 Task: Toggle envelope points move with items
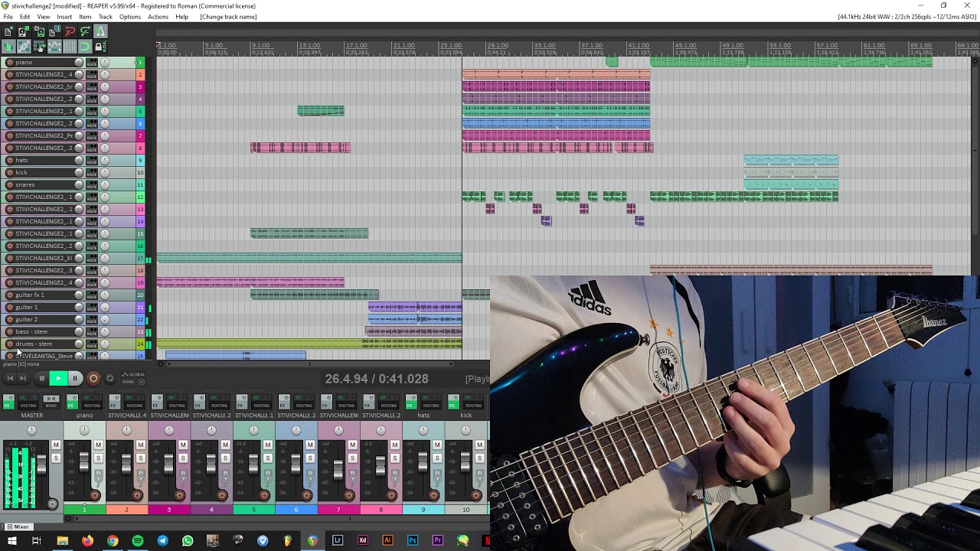(x=54, y=47)
